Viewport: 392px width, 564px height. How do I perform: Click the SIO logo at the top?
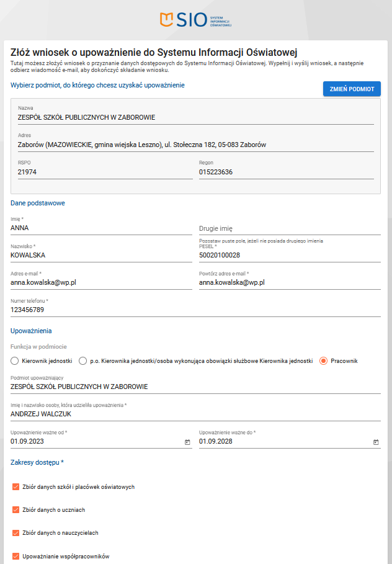pos(195,20)
